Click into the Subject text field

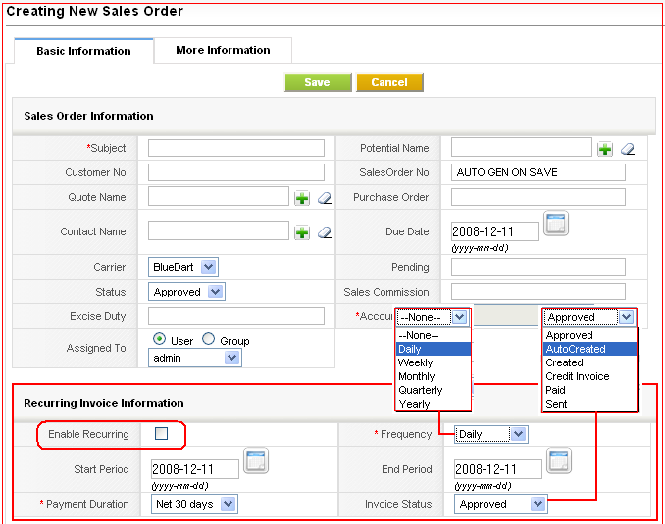(x=236, y=148)
